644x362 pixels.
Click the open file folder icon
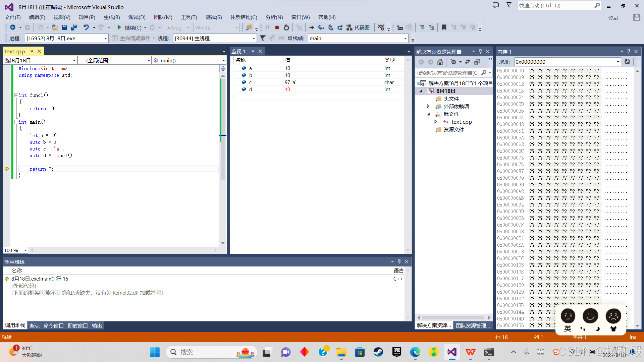pyautogui.click(x=55, y=27)
